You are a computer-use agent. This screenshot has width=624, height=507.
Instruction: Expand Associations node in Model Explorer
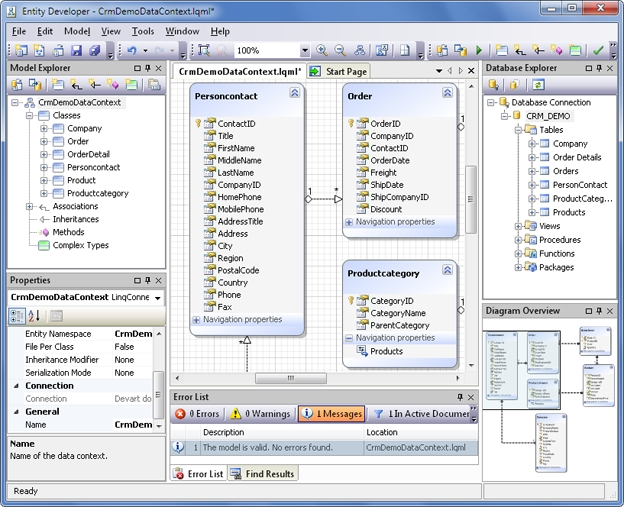pyautogui.click(x=29, y=206)
